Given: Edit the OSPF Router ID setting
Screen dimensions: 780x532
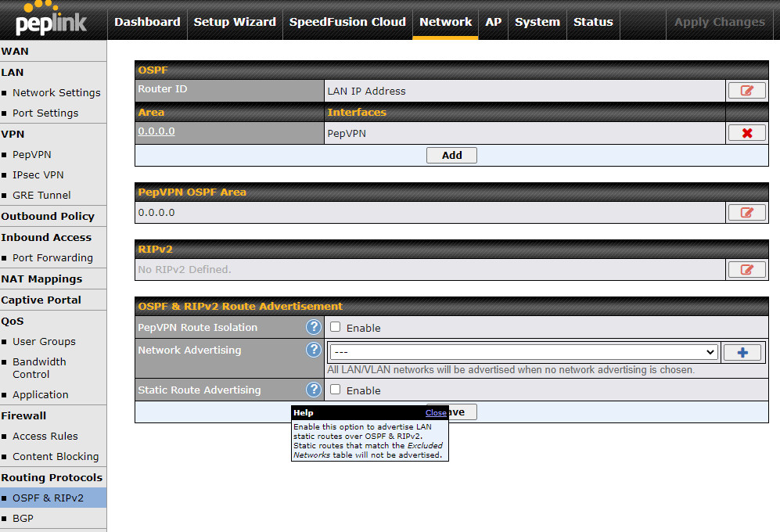Looking at the screenshot, I should [x=746, y=91].
